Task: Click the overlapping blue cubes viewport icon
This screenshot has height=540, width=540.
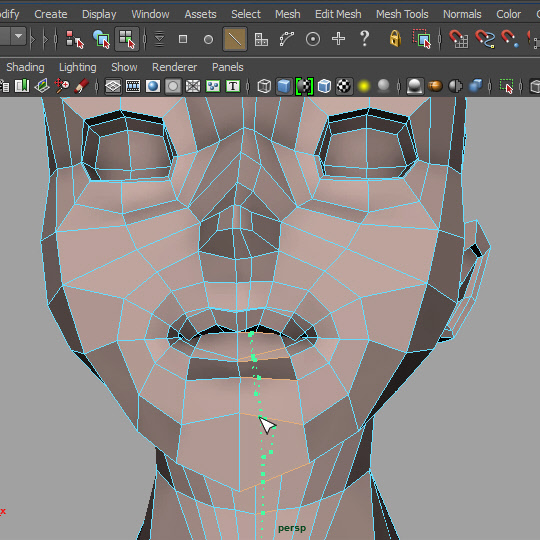Action: pos(475,86)
